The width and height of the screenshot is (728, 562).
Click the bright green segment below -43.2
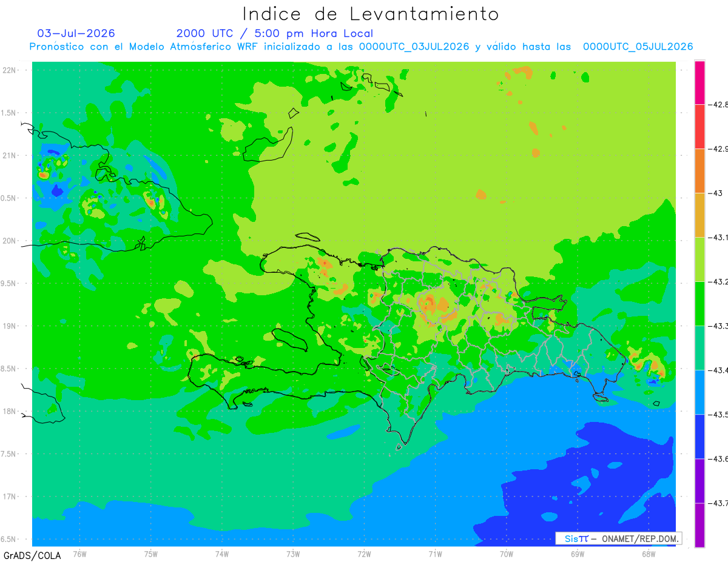coord(699,303)
